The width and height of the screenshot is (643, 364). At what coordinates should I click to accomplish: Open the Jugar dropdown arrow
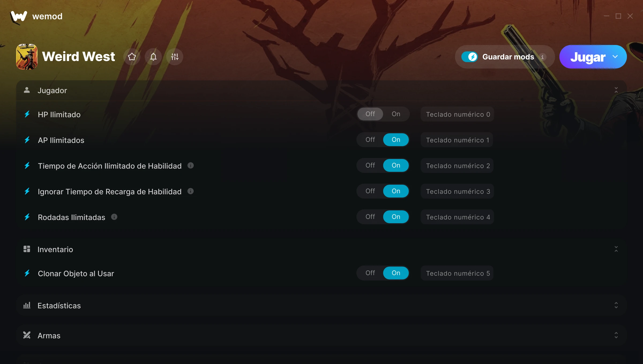pos(615,57)
